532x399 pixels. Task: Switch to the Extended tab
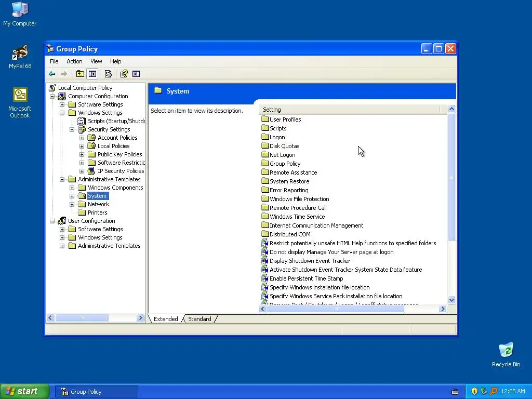tap(166, 319)
